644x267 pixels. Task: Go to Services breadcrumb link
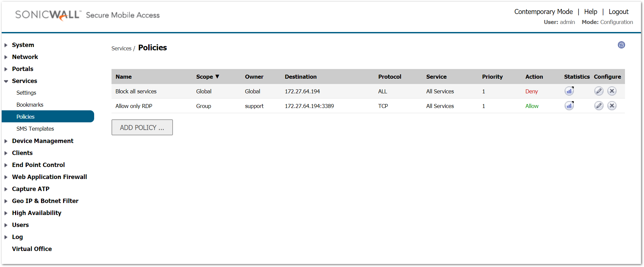pyautogui.click(x=122, y=48)
